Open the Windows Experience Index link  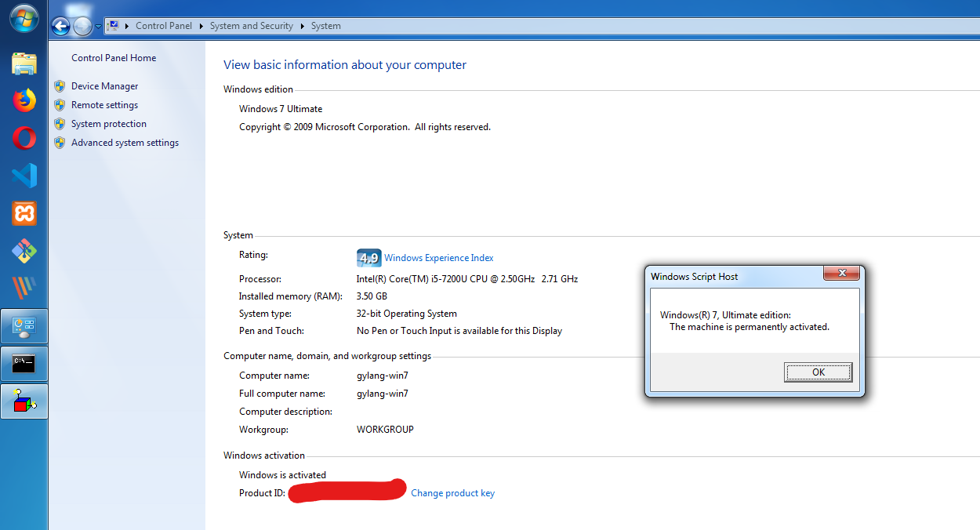pyautogui.click(x=439, y=258)
